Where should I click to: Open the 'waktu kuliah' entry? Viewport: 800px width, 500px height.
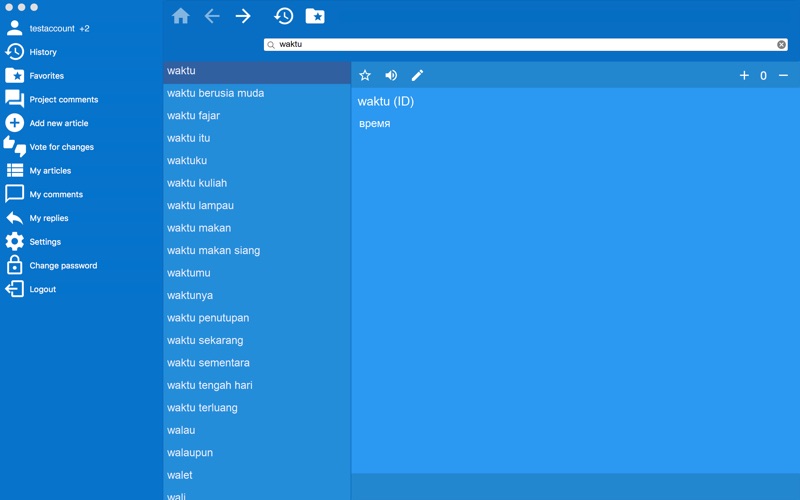pyautogui.click(x=257, y=183)
